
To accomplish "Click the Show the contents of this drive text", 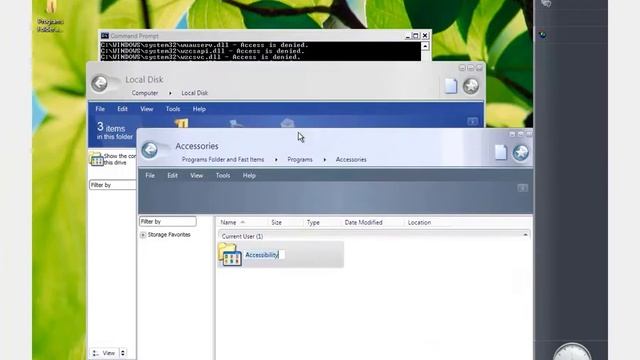I will 120,159.
